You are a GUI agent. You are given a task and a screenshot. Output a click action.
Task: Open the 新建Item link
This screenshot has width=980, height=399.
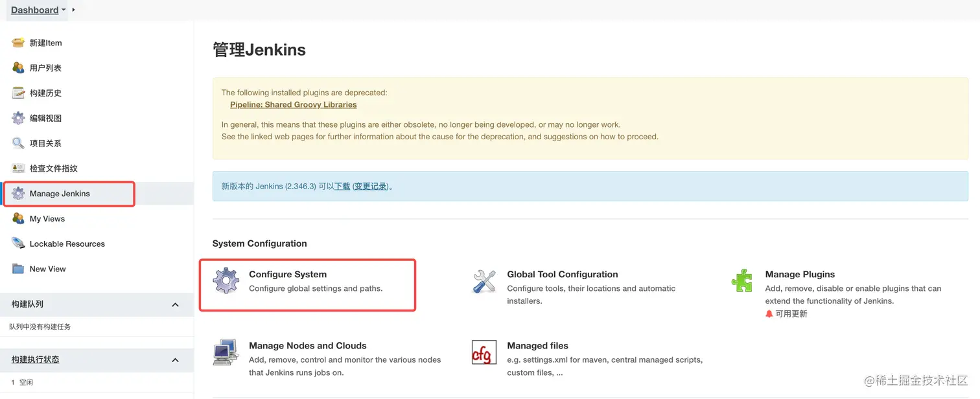46,43
